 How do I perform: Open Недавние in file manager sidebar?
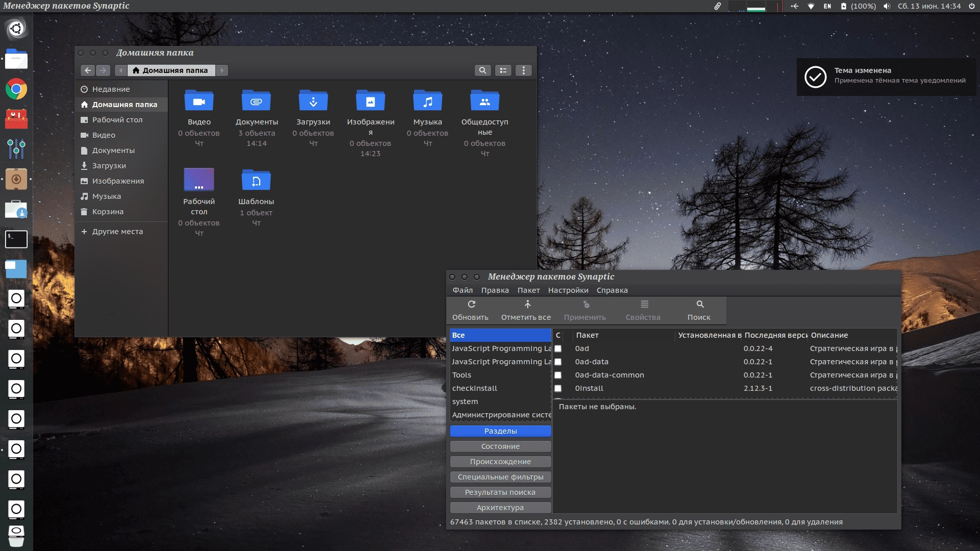(121, 89)
